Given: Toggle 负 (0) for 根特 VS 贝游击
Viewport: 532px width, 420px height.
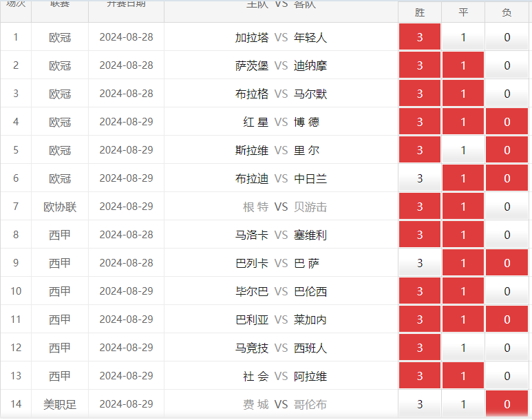Looking at the screenshot, I should coord(507,206).
